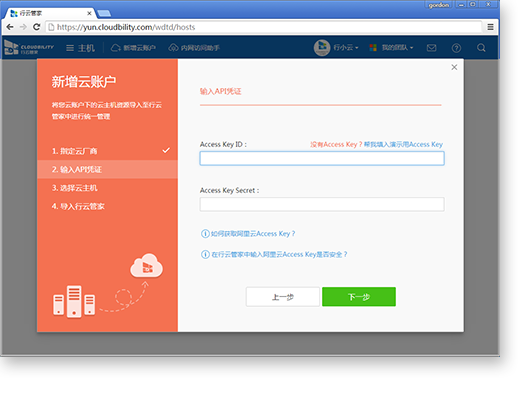Image resolution: width=520 pixels, height=394 pixels.
Task: Click the browser forward arrow
Action: [23, 27]
